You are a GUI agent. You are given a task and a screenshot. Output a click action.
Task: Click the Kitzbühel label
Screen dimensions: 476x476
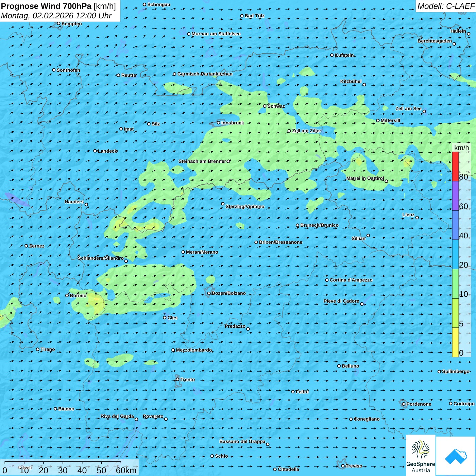pos(351,81)
